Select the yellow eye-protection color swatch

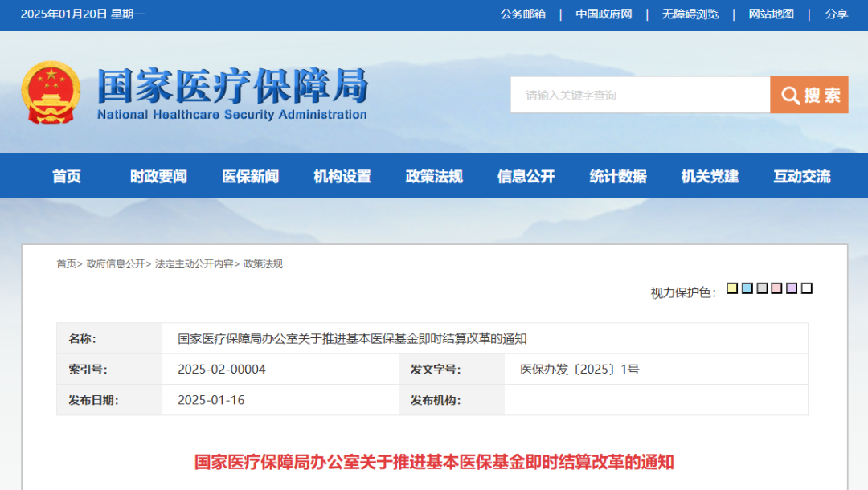tap(732, 288)
